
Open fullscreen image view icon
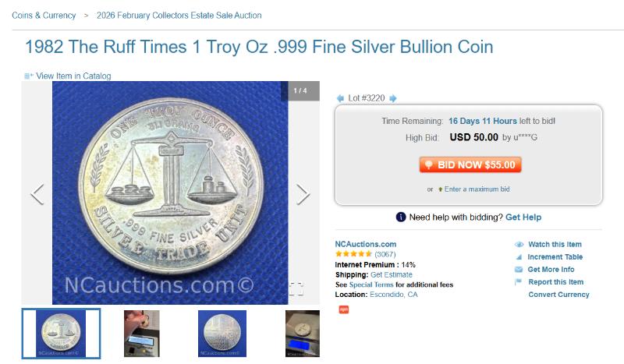[296, 289]
